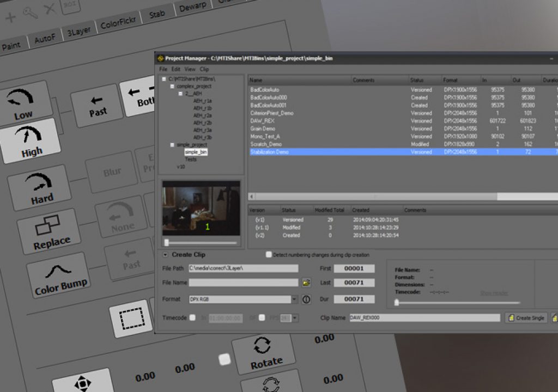Toggle the DF checkbox

pos(262,317)
